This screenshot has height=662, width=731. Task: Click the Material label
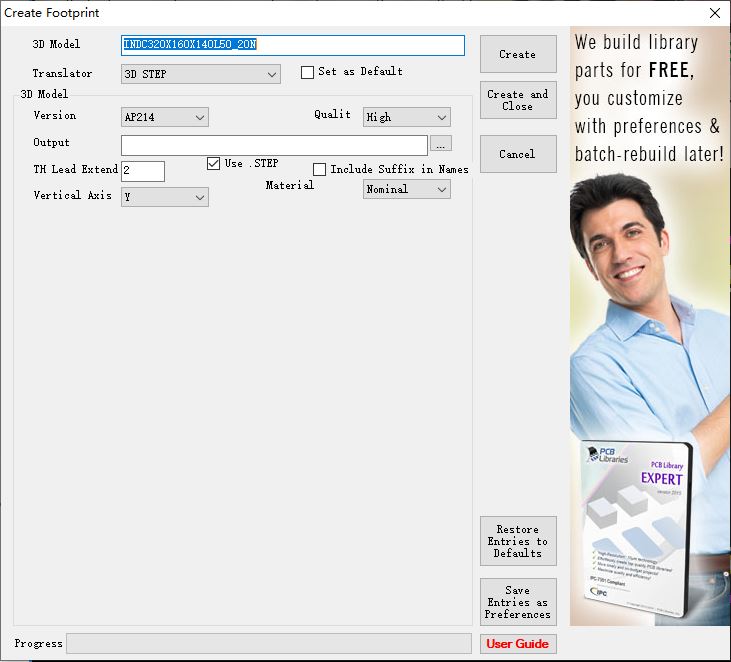click(x=290, y=185)
